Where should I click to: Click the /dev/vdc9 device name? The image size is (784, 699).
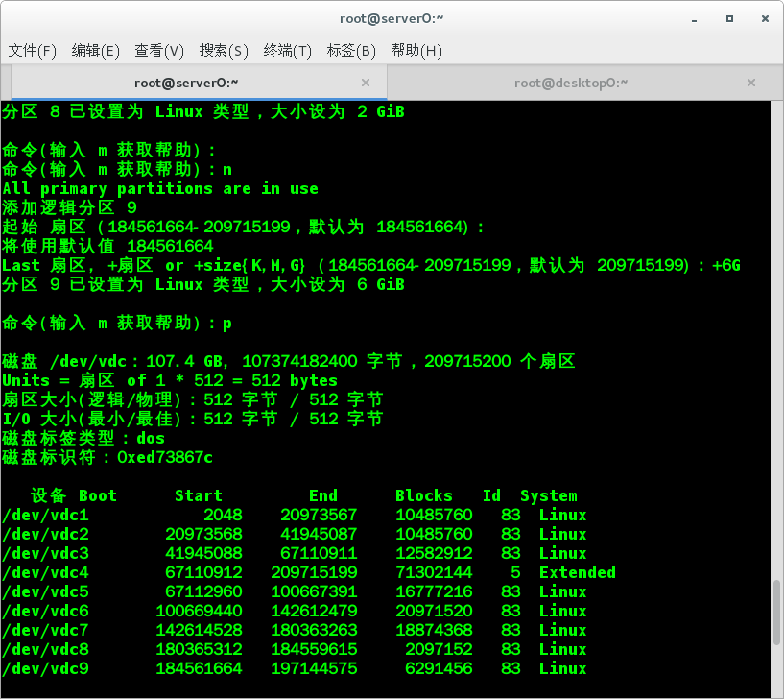click(x=45, y=668)
